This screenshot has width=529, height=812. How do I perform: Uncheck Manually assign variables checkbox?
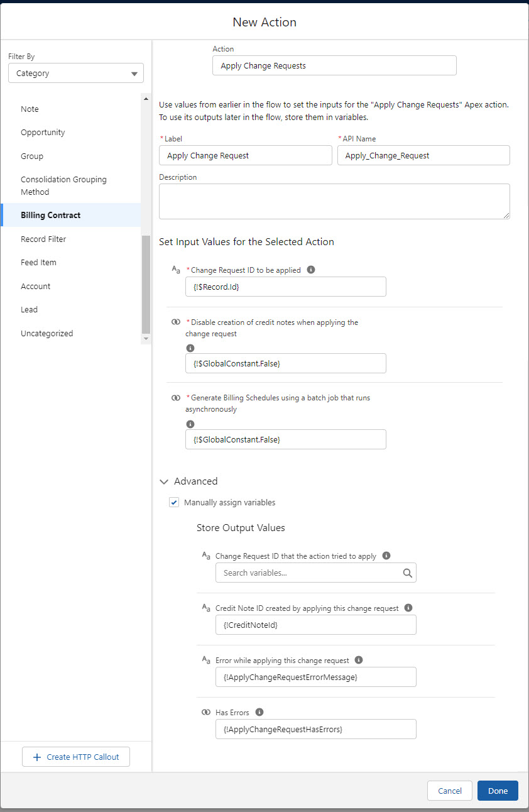174,502
